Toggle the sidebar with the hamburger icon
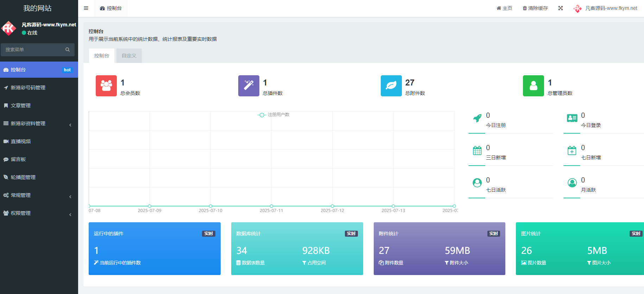Viewport: 644px width, 294px height. click(86, 8)
